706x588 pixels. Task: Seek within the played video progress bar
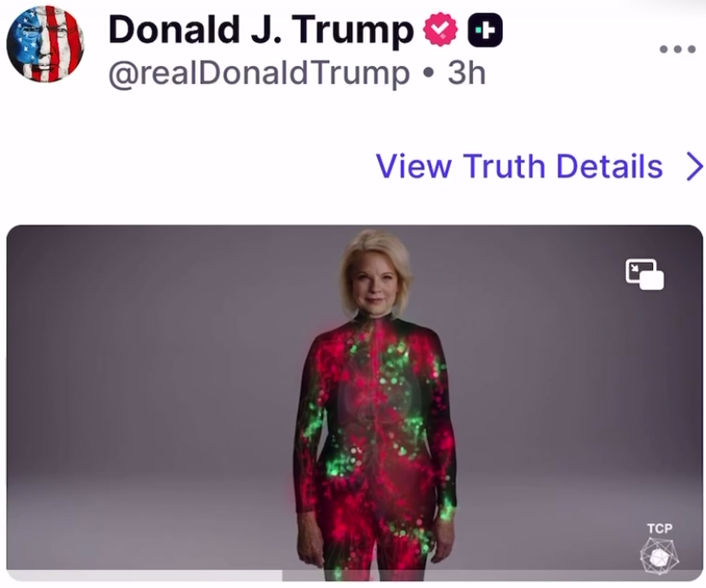(x=146, y=575)
